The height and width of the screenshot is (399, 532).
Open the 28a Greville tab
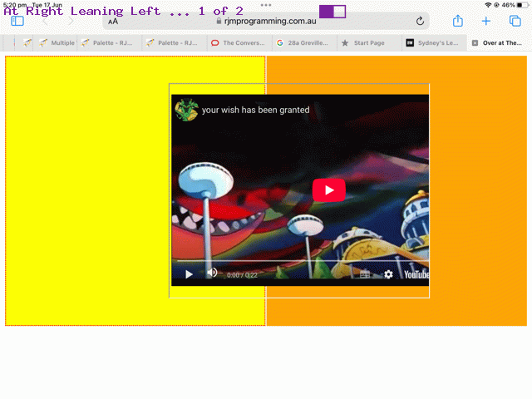(x=303, y=42)
